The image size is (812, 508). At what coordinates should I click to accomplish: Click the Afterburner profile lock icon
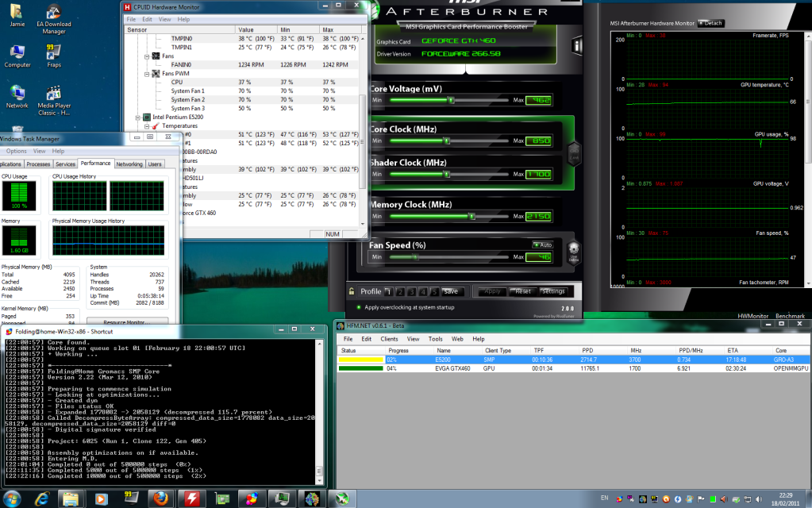(x=352, y=291)
